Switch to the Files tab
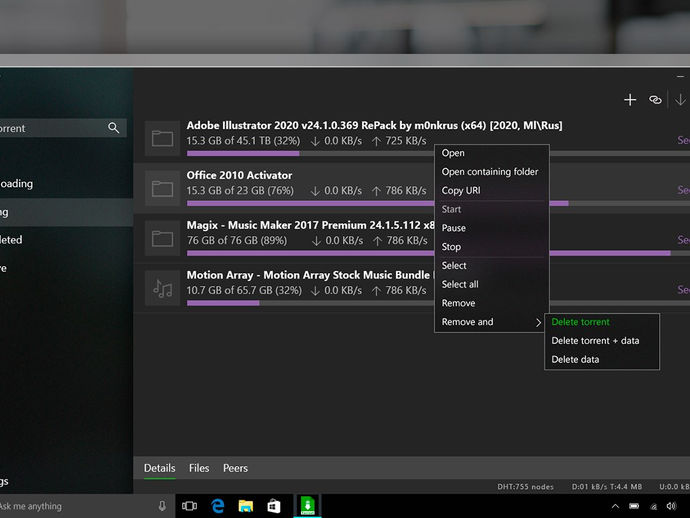The width and height of the screenshot is (690, 518). coord(199,468)
